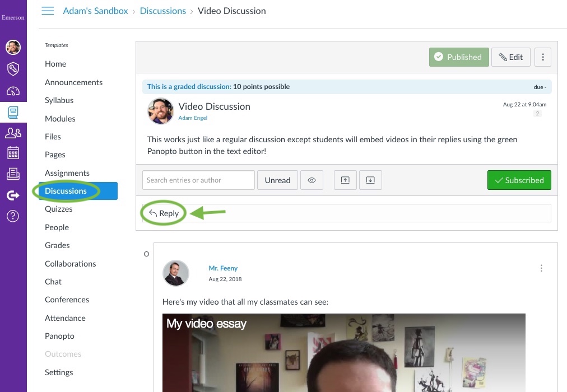This screenshot has height=392, width=567.
Task: Open Attendance in course navigation
Action: point(65,318)
